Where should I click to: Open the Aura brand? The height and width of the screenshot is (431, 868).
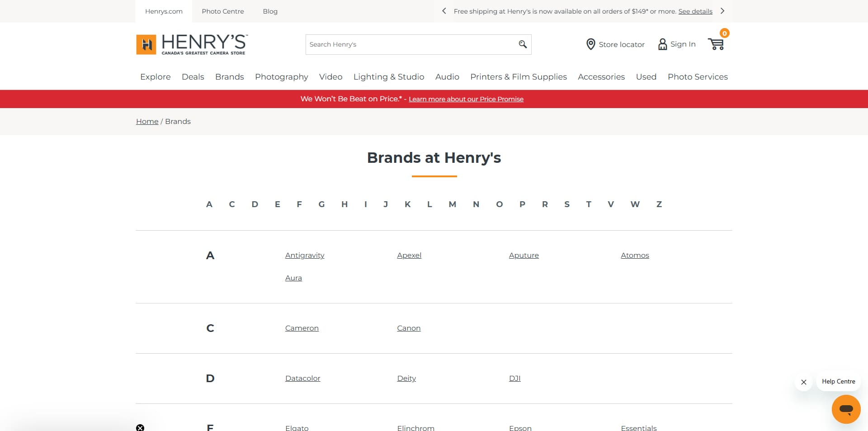[293, 278]
